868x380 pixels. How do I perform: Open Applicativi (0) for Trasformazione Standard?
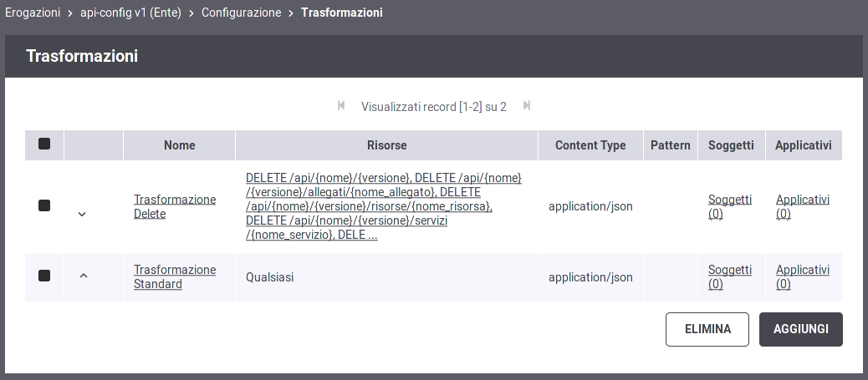pos(803,276)
